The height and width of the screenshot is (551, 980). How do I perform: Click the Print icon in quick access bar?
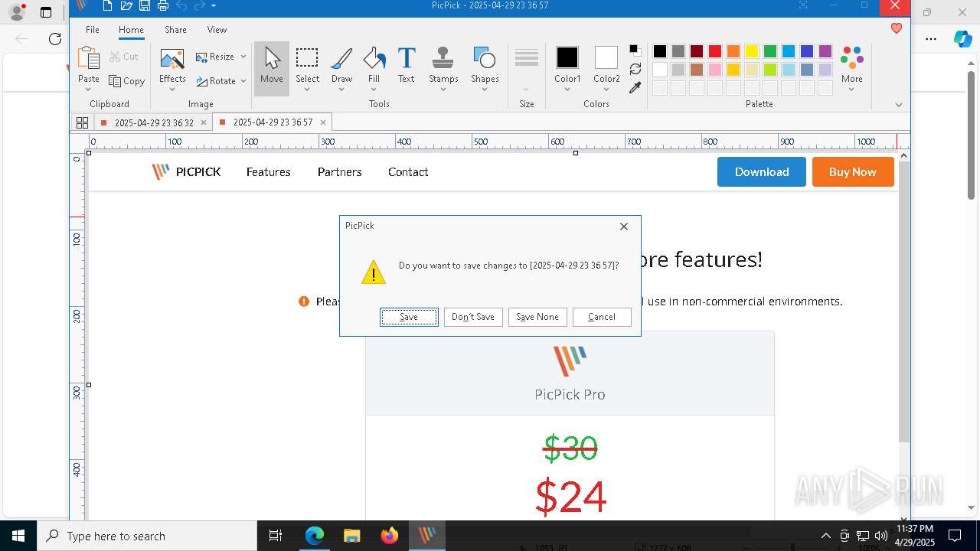(x=162, y=6)
